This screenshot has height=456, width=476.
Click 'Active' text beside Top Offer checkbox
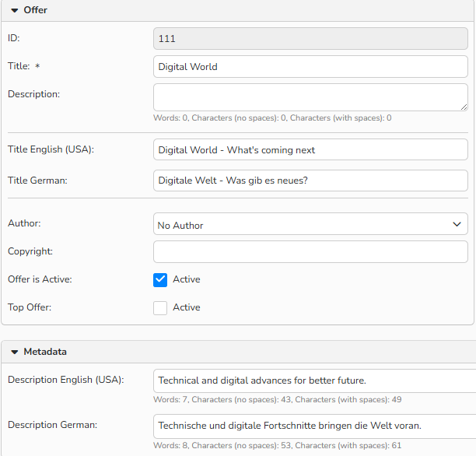click(187, 307)
